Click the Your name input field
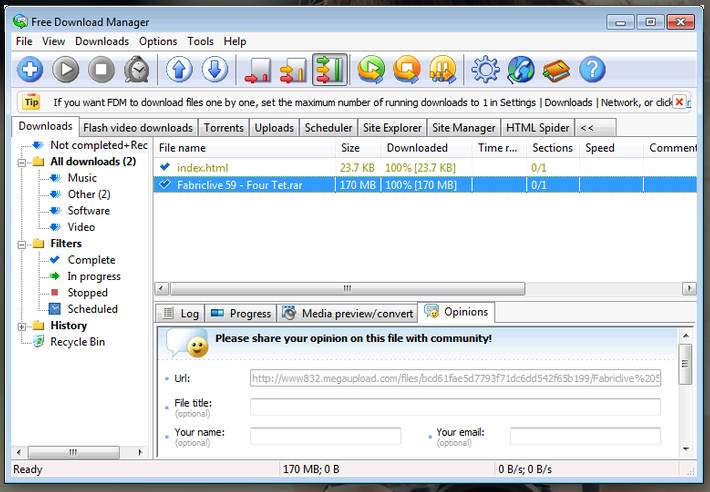The height and width of the screenshot is (492, 710). tap(325, 436)
